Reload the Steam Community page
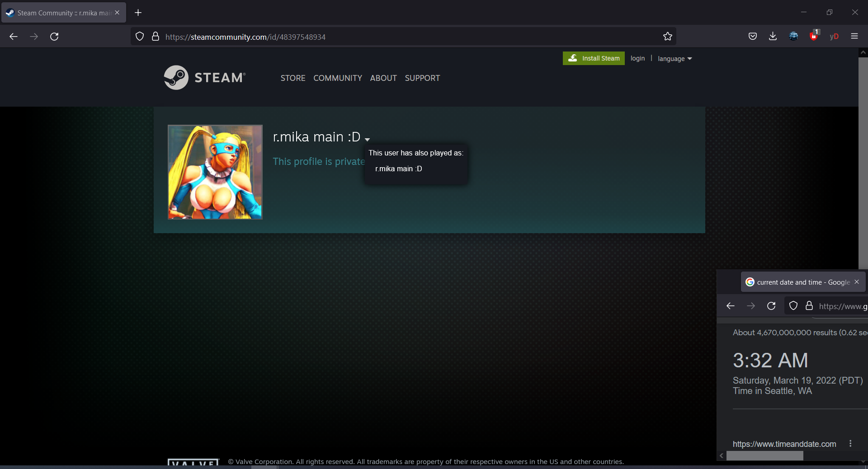The image size is (868, 469). click(x=54, y=37)
